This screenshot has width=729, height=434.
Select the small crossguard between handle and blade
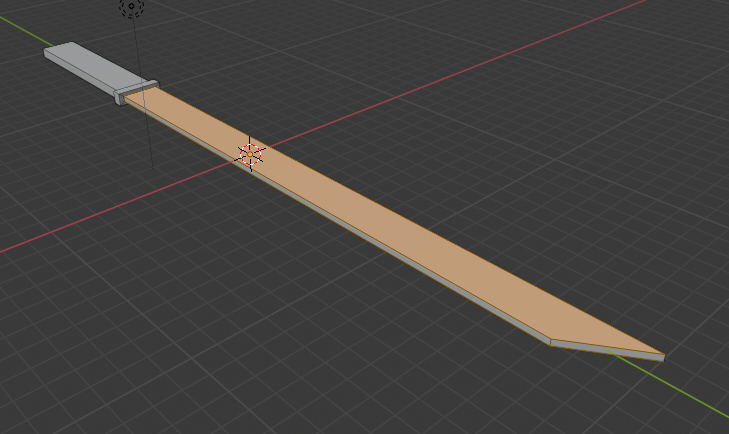pos(137,92)
